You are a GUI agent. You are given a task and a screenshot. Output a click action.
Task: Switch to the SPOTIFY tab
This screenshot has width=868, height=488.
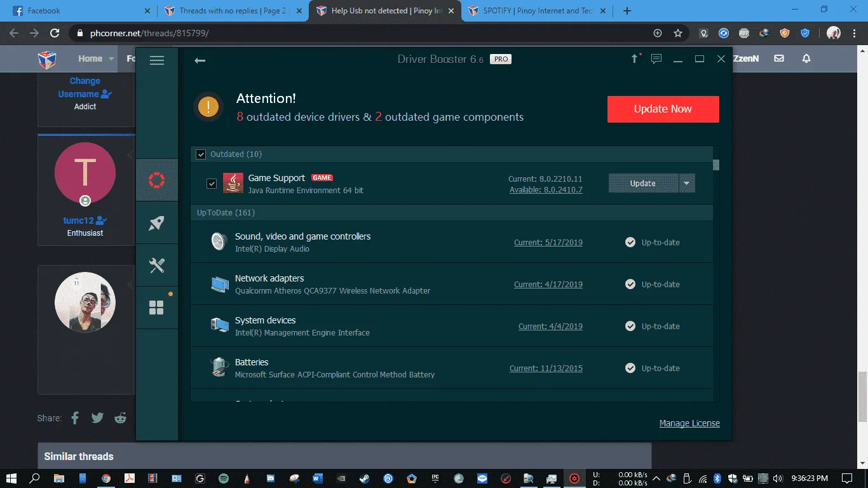(x=536, y=11)
